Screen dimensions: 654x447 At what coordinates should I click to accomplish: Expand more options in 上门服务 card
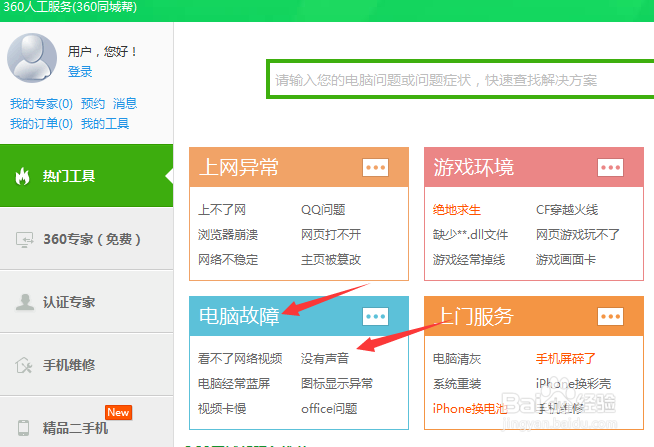[x=610, y=316]
